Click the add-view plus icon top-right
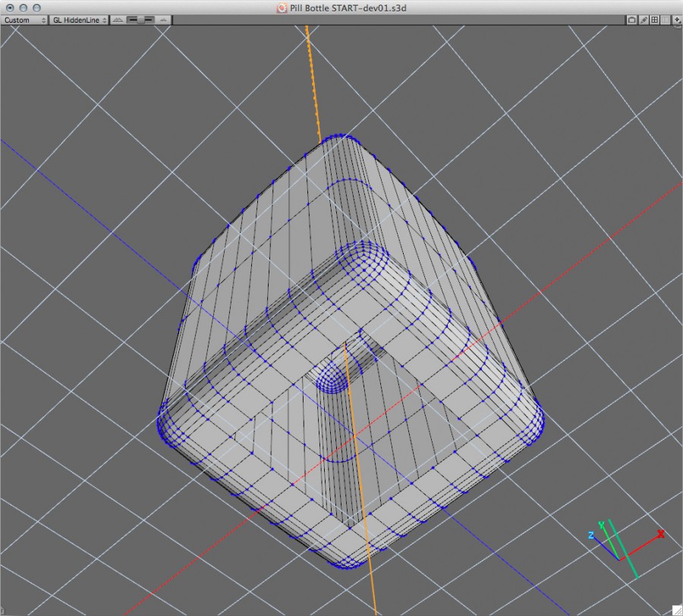This screenshot has width=683, height=616. point(677,19)
